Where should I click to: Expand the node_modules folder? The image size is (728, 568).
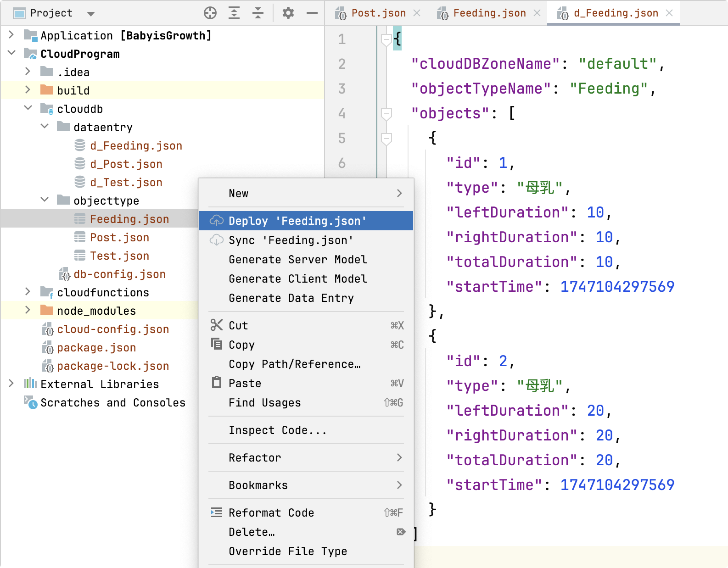28,310
